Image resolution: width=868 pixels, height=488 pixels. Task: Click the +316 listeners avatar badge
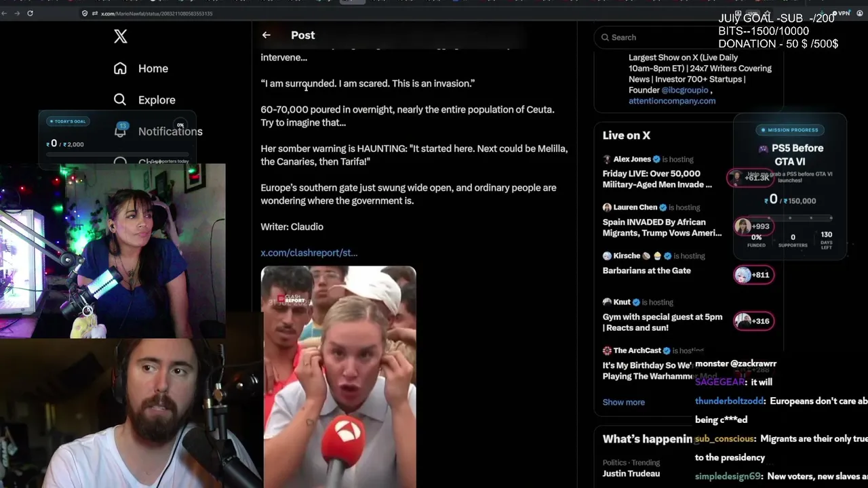753,321
